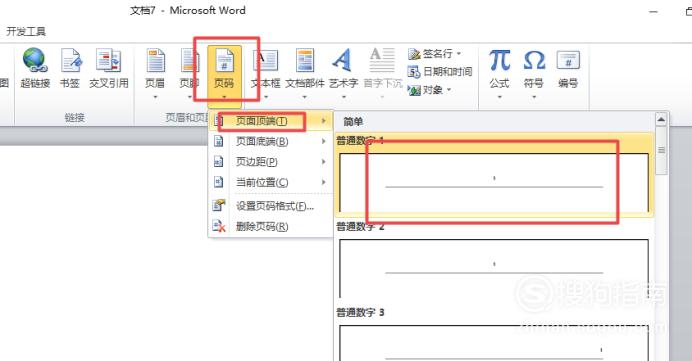Click the Bookmark (书签) icon
The height and width of the screenshot is (361, 692).
point(70,60)
